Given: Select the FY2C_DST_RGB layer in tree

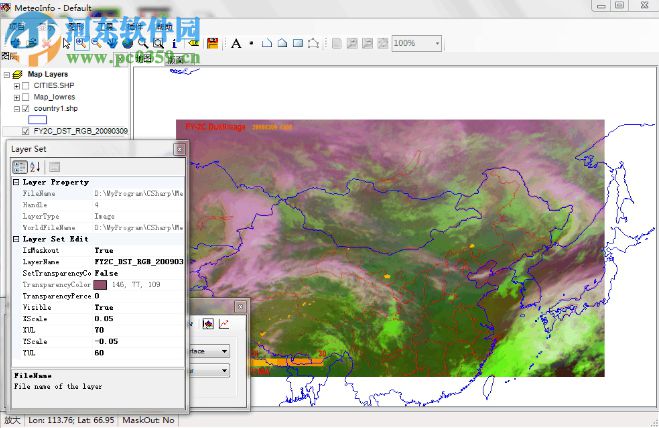Looking at the screenshot, I should pos(80,131).
